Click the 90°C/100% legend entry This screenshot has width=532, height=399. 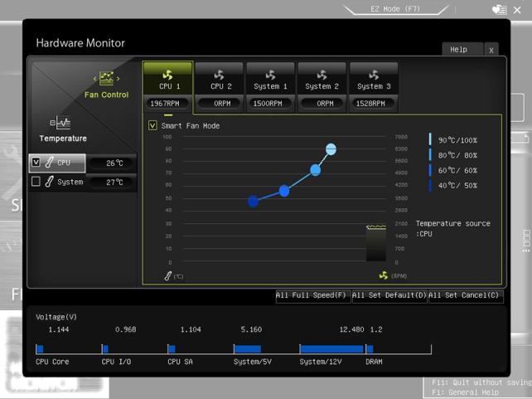click(x=453, y=140)
